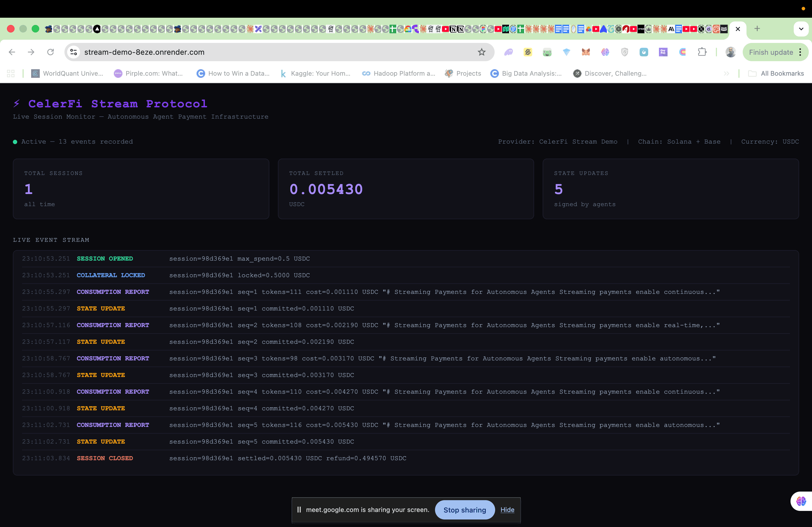The image size is (812, 527).
Task: Select the SESSION CLOSED event row
Action: pyautogui.click(x=406, y=458)
